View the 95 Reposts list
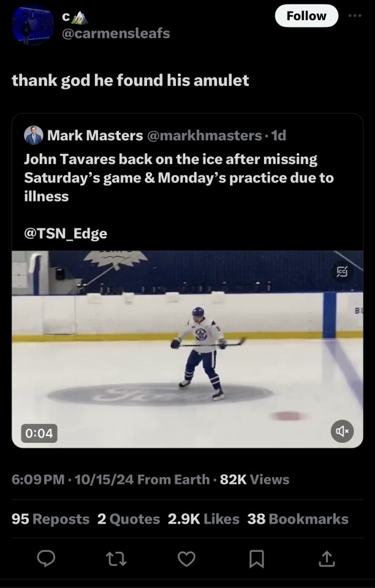This screenshot has width=375, height=588. 51,519
